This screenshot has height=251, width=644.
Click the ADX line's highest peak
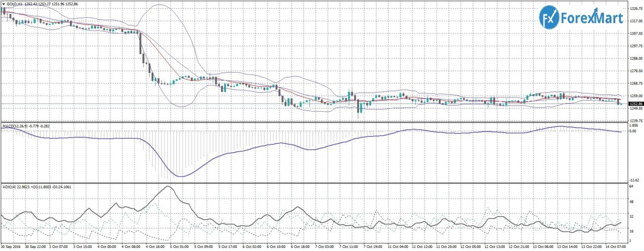tap(168, 186)
